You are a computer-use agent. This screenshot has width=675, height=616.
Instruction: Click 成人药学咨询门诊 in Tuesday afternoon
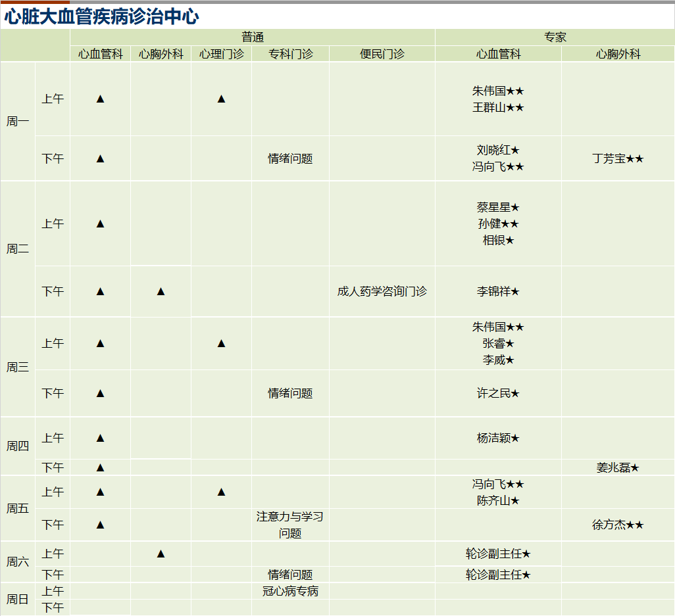pos(382,291)
